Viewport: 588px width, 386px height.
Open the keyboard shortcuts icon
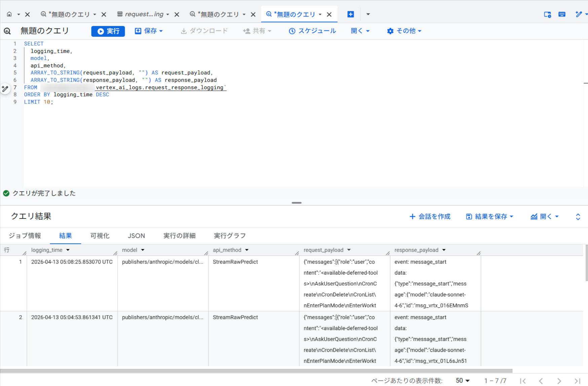562,14
